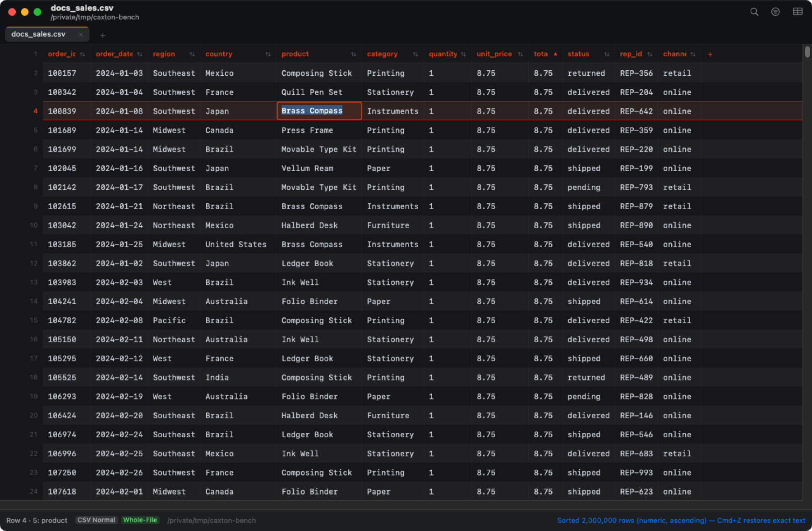The width and height of the screenshot is (812, 531).
Task: Select cell 100157 in order_id column
Action: tap(67, 73)
